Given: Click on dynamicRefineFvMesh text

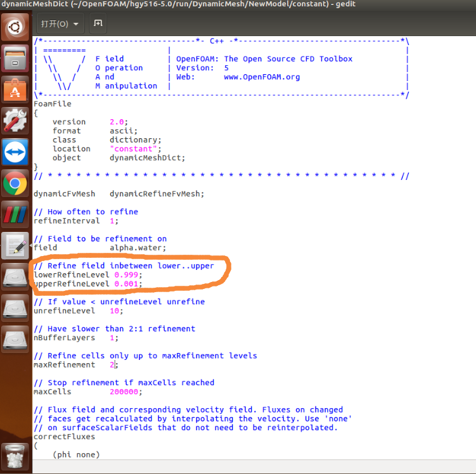Looking at the screenshot, I should point(155,194).
